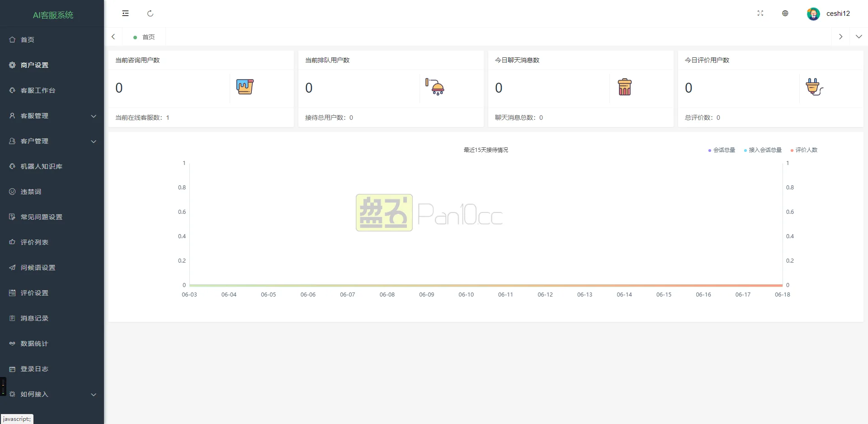This screenshot has height=424, width=868.
Task: Open 客服工作台 via its sidebar icon
Action: [x=12, y=90]
